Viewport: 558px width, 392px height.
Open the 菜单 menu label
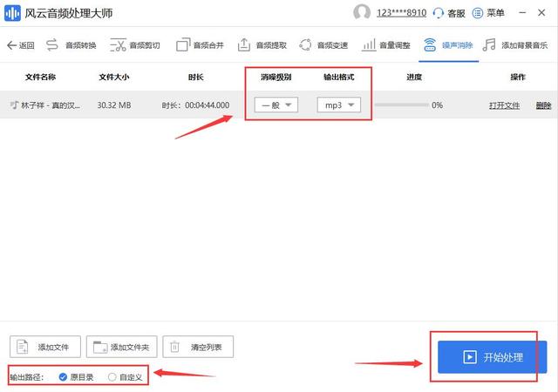(495, 13)
